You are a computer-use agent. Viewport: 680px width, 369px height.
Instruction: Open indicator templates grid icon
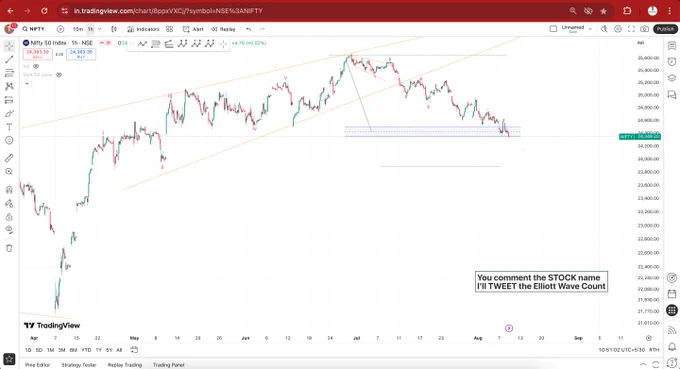(x=170, y=29)
